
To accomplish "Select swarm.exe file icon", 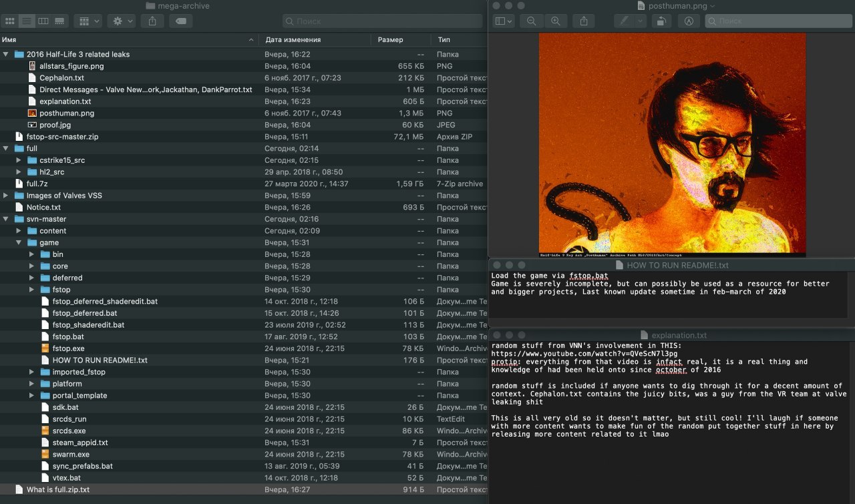I will coord(45,454).
